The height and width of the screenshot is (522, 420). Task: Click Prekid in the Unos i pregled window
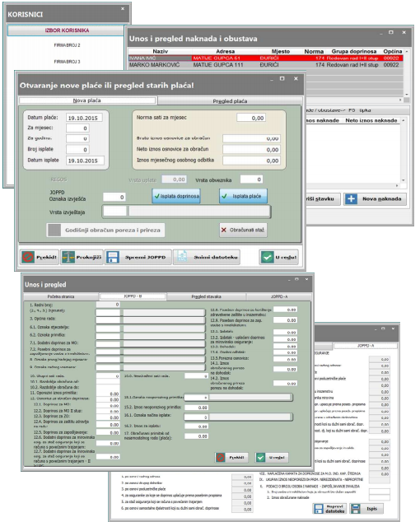231,458
